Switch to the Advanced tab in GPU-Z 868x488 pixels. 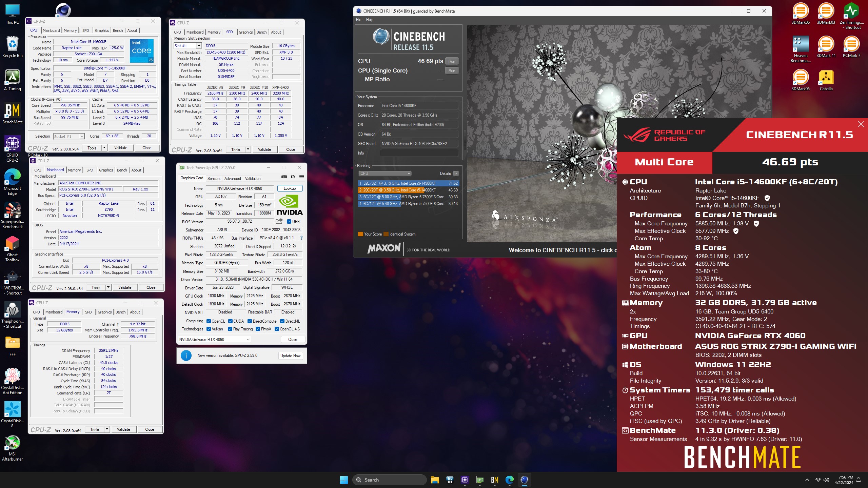click(233, 179)
